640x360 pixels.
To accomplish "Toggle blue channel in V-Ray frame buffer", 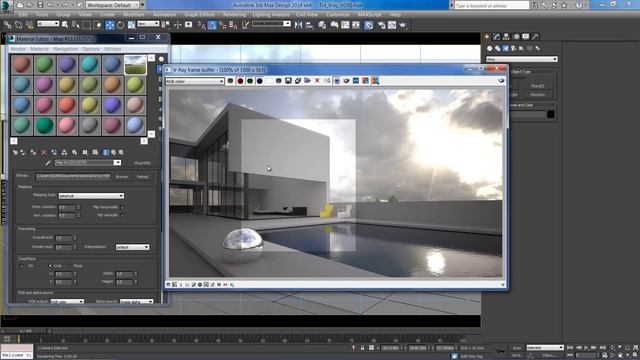I will [x=259, y=81].
